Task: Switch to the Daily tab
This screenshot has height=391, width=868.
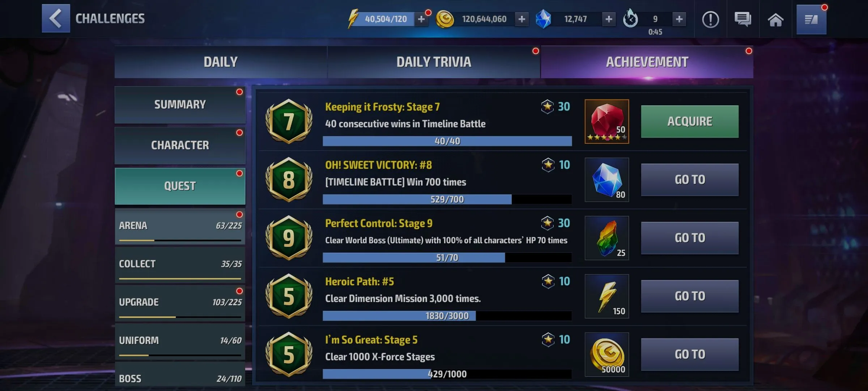Action: [x=221, y=62]
